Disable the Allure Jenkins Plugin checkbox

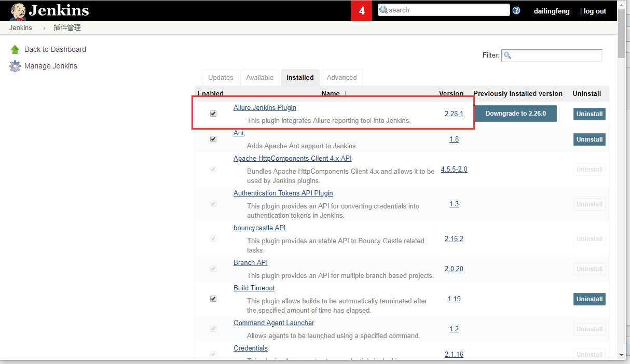(x=213, y=114)
